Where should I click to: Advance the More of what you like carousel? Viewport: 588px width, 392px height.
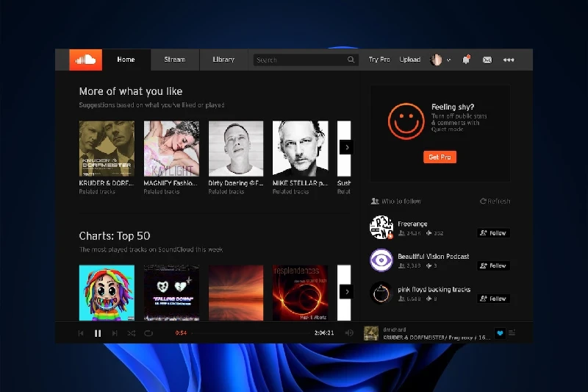pyautogui.click(x=346, y=147)
